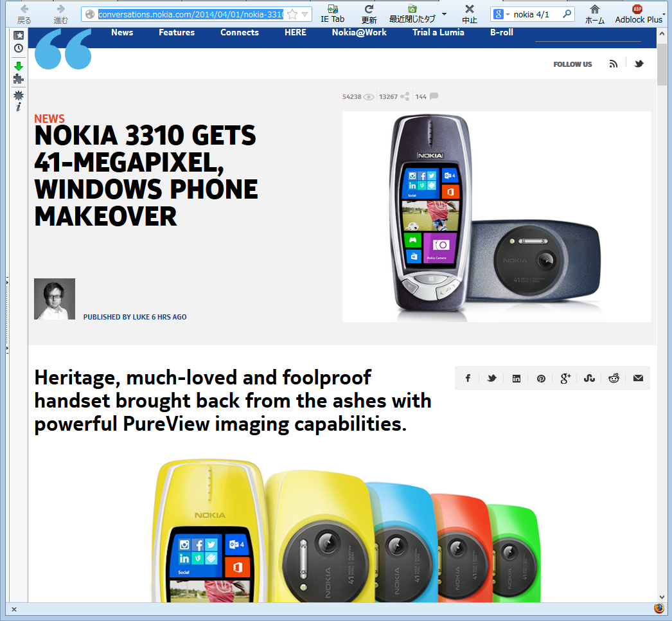The width and height of the screenshot is (672, 621).
Task: Click the Nokia Conversations quote-mark logo
Action: pos(63,48)
